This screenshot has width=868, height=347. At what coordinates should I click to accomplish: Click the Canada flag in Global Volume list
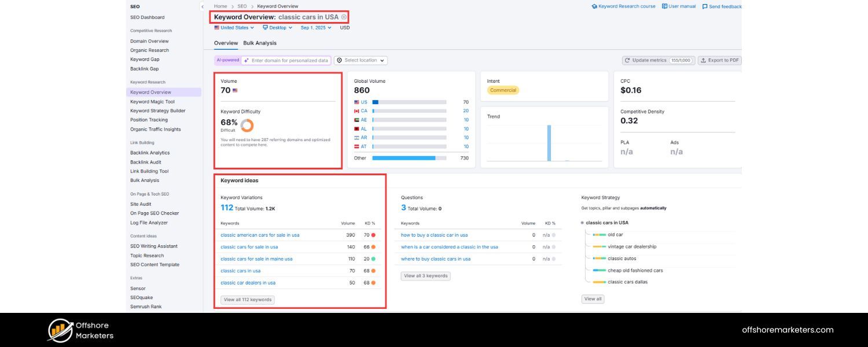[358, 110]
